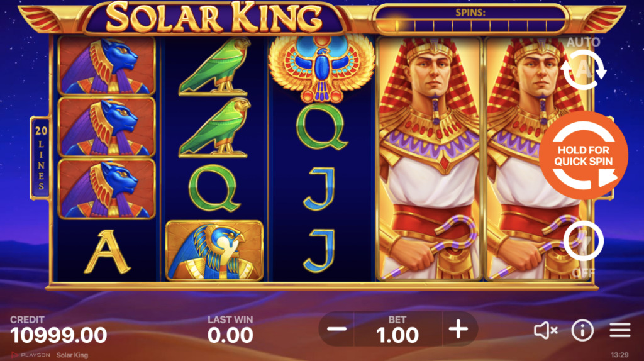Click the credit balance display
This screenshot has height=361, width=644.
pyautogui.click(x=58, y=330)
